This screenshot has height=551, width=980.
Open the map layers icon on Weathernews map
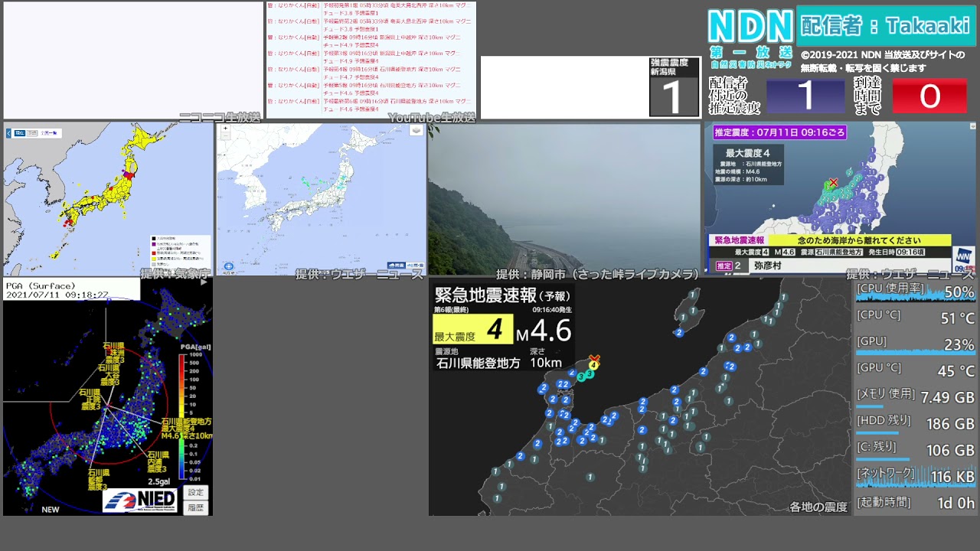click(416, 131)
